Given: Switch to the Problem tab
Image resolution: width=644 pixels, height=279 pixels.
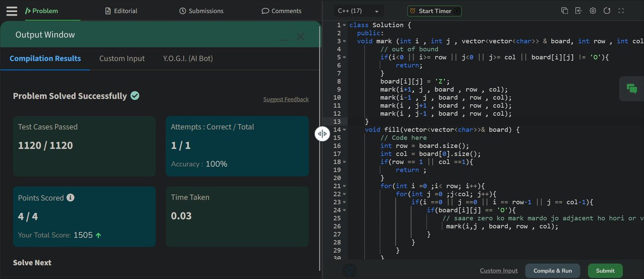Looking at the screenshot, I should click(x=41, y=11).
